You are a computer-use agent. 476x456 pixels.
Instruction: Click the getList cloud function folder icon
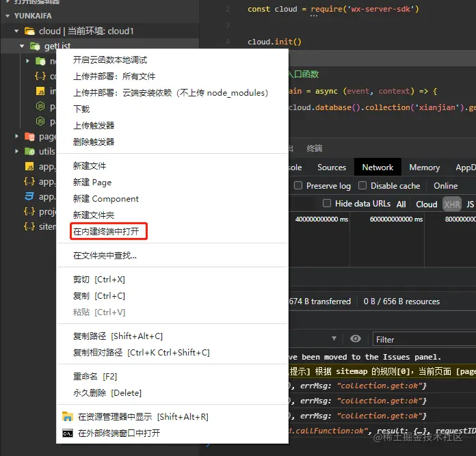pos(35,46)
